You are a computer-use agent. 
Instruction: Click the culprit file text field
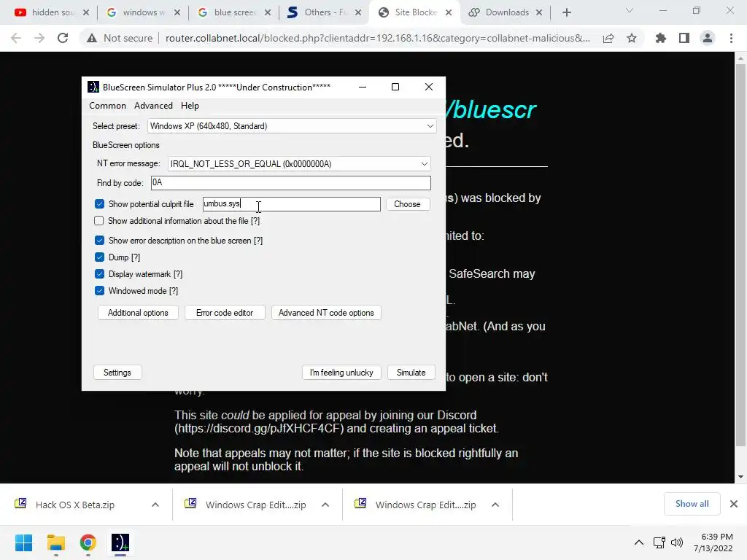[292, 204]
